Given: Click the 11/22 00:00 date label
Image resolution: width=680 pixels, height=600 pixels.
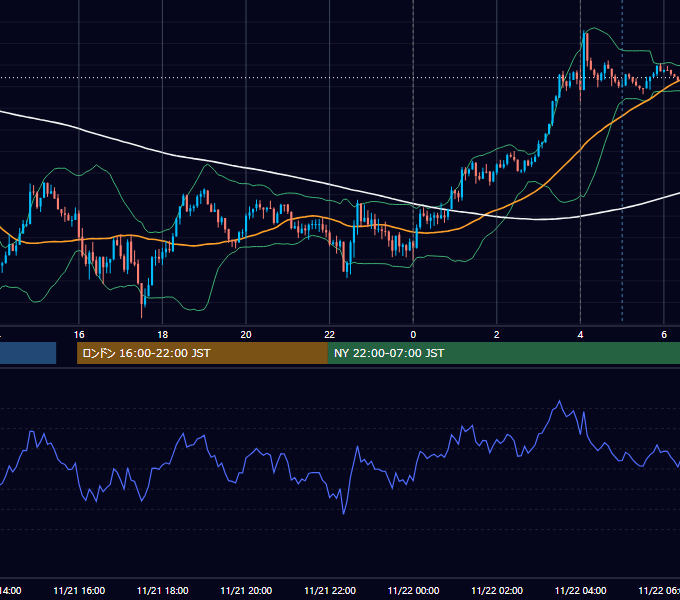Looking at the screenshot, I should [x=413, y=590].
